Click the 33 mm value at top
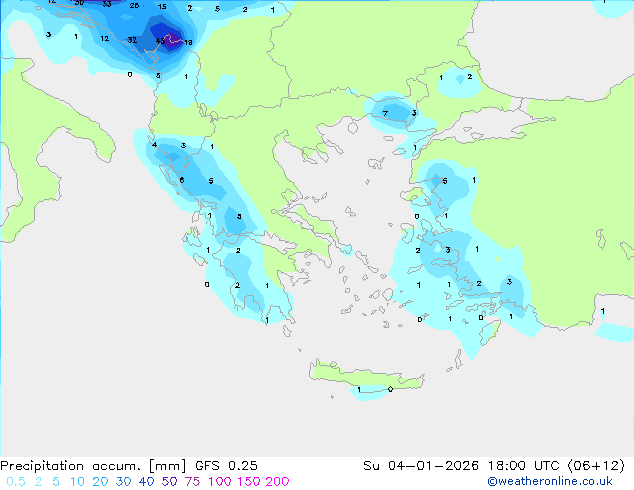The image size is (634, 490). (107, 4)
